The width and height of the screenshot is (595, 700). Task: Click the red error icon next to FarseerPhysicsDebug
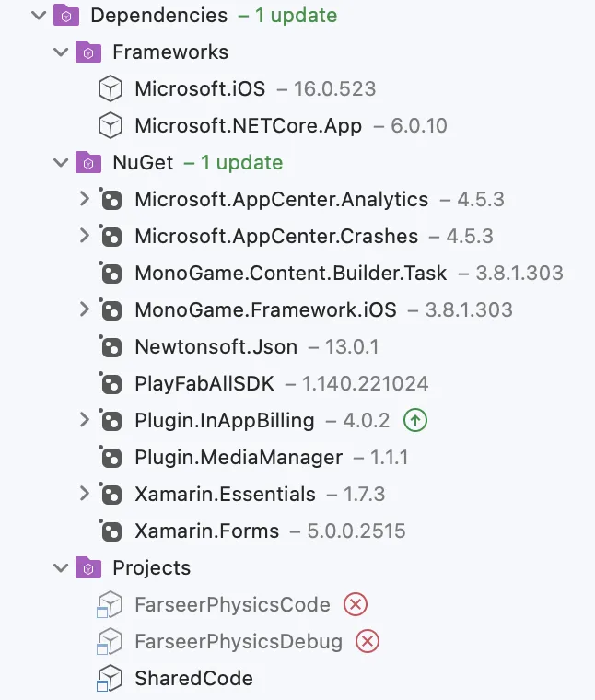(x=367, y=642)
